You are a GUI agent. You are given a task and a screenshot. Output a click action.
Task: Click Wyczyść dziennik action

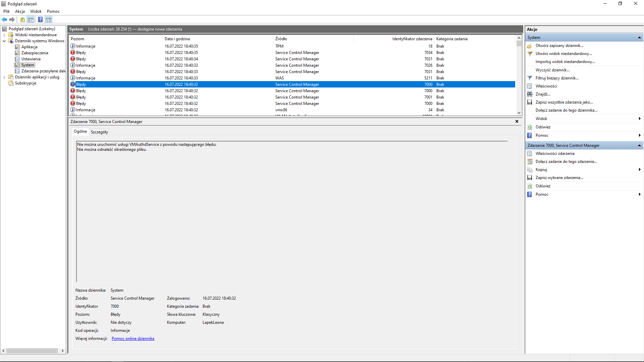coord(552,70)
